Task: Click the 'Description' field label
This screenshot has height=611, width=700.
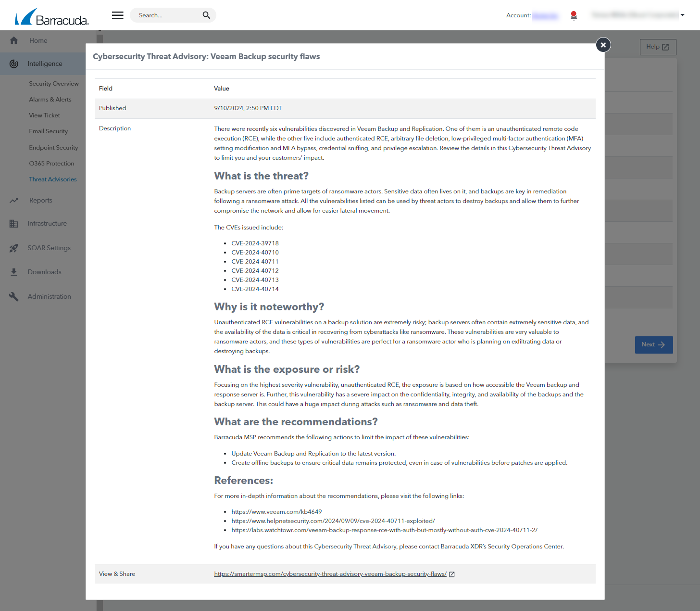Action: [115, 128]
